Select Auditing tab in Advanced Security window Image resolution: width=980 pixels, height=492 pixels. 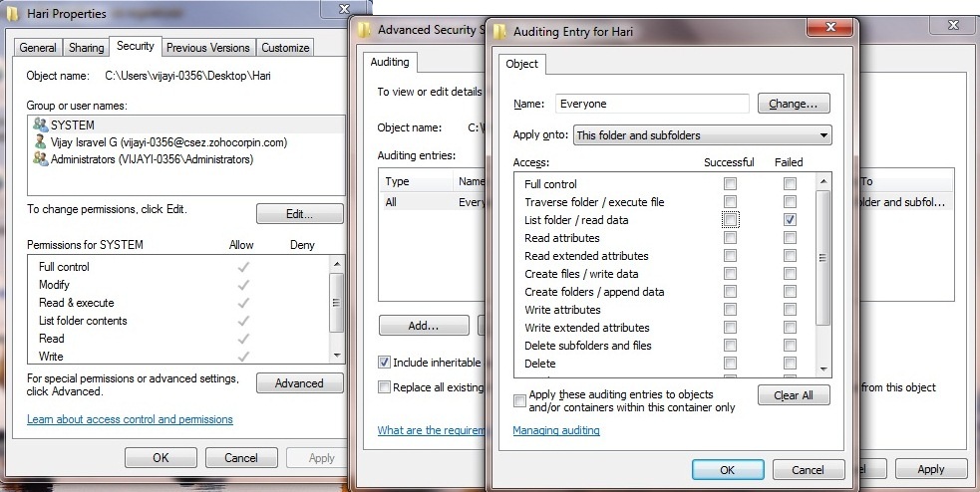coord(390,62)
